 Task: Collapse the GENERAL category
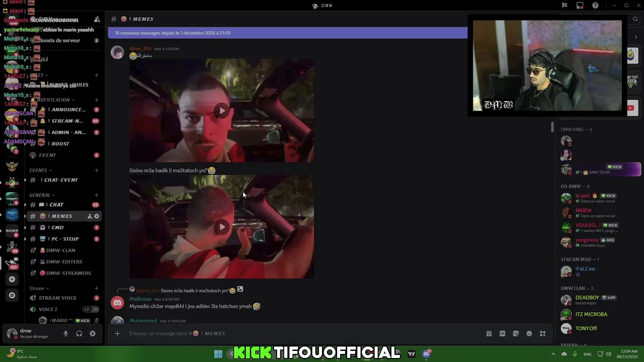point(42,195)
